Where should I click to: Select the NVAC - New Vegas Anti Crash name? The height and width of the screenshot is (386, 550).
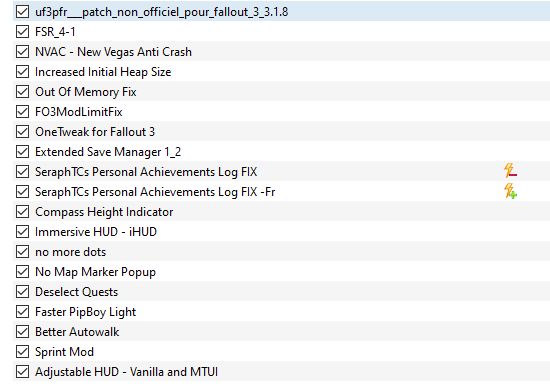[113, 52]
